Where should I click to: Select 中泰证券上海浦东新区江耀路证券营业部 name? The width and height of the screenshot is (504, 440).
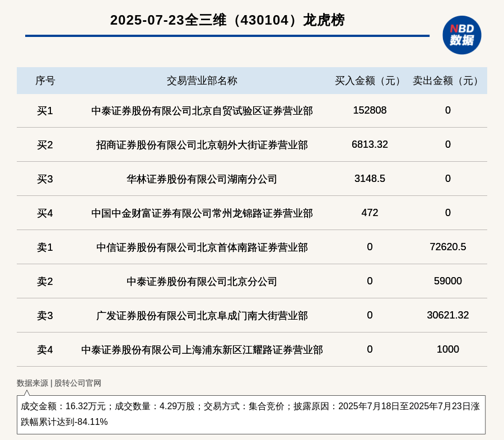[x=202, y=350]
